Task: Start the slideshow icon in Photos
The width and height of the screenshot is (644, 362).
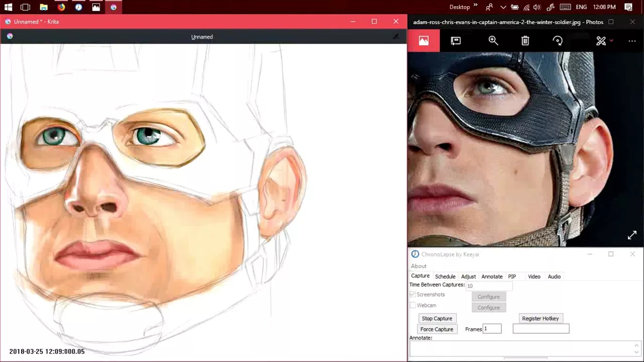Action: coord(456,41)
